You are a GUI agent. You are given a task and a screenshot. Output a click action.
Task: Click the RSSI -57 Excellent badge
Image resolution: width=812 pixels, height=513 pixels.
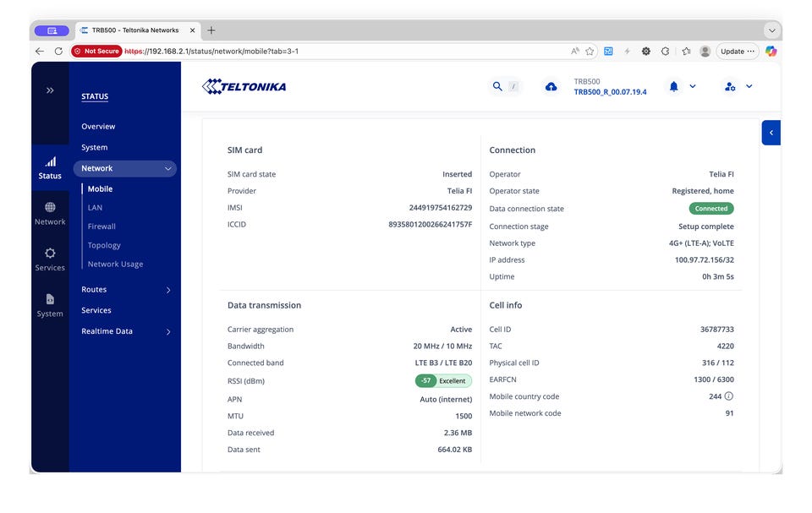pos(443,381)
